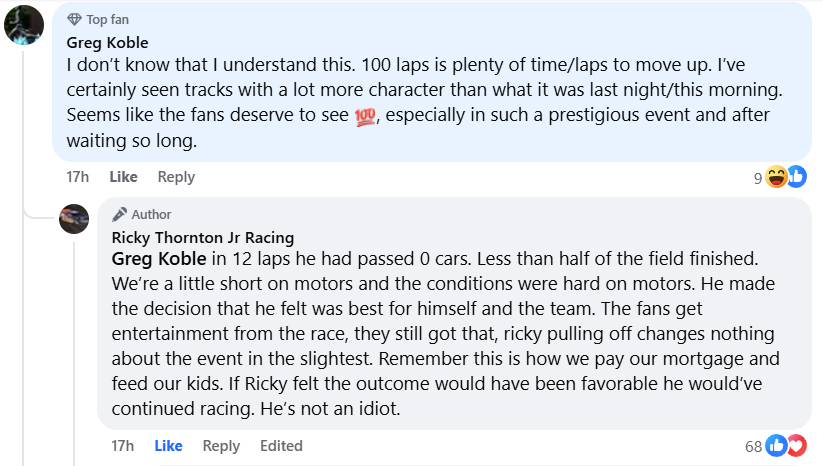
Task: Click the 100 emoji in Greg's comment
Action: tap(367, 115)
